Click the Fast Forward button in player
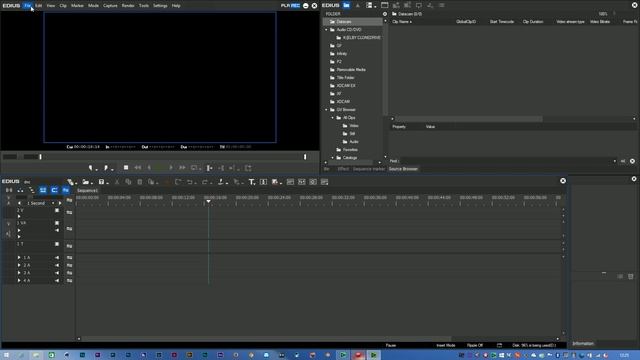Screen dimensions: 640x360 pos(182,168)
